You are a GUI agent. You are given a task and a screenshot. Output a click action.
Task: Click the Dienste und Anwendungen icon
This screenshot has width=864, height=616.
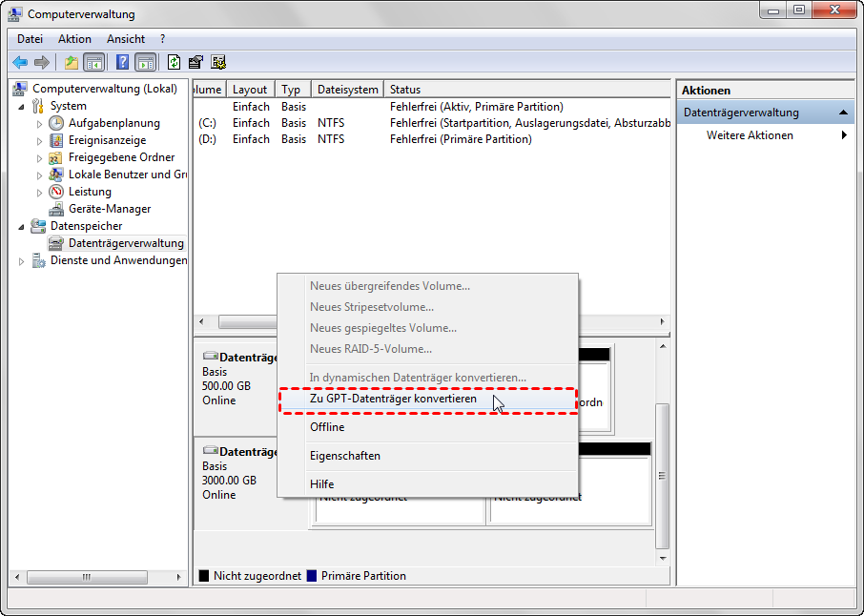coord(38,260)
